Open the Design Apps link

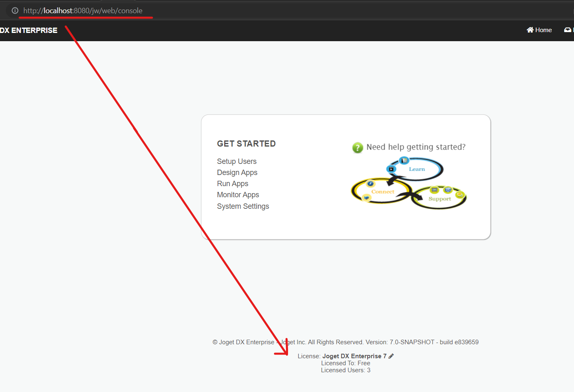pos(237,173)
